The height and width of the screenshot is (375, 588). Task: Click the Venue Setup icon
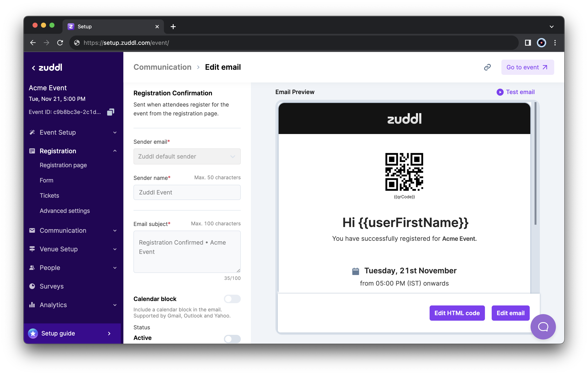32,249
